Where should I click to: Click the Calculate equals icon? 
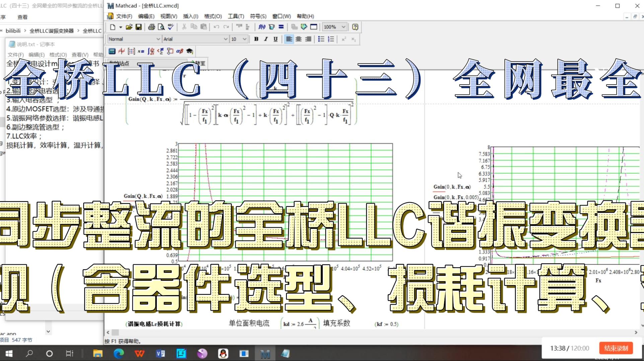coord(281,27)
